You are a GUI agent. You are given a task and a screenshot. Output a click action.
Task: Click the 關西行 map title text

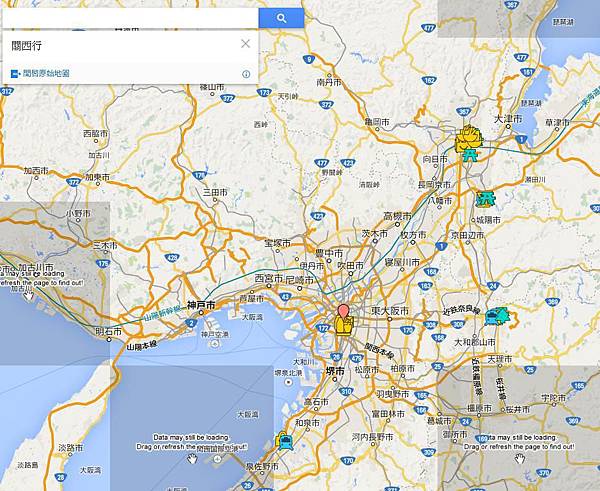coord(26,46)
